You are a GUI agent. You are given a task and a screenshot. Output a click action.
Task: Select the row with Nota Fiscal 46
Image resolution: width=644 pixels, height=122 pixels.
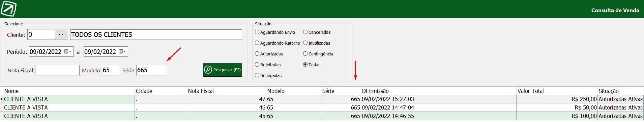click(323, 107)
